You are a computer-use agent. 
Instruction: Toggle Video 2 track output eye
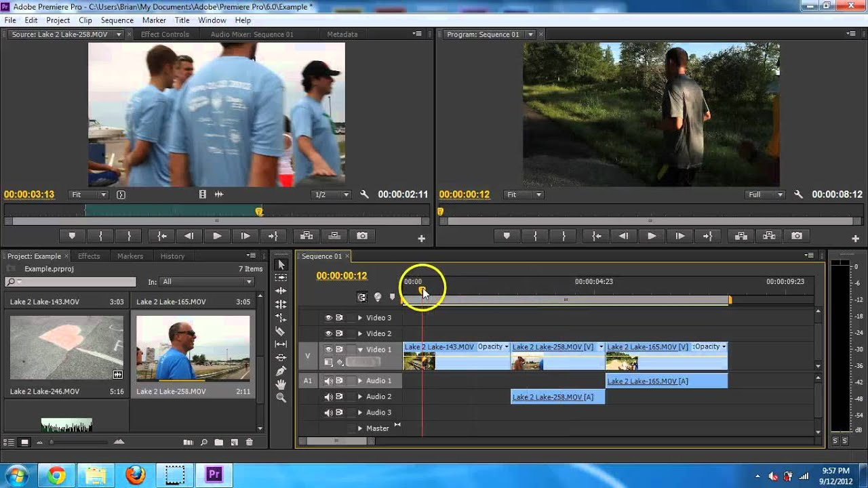[329, 333]
